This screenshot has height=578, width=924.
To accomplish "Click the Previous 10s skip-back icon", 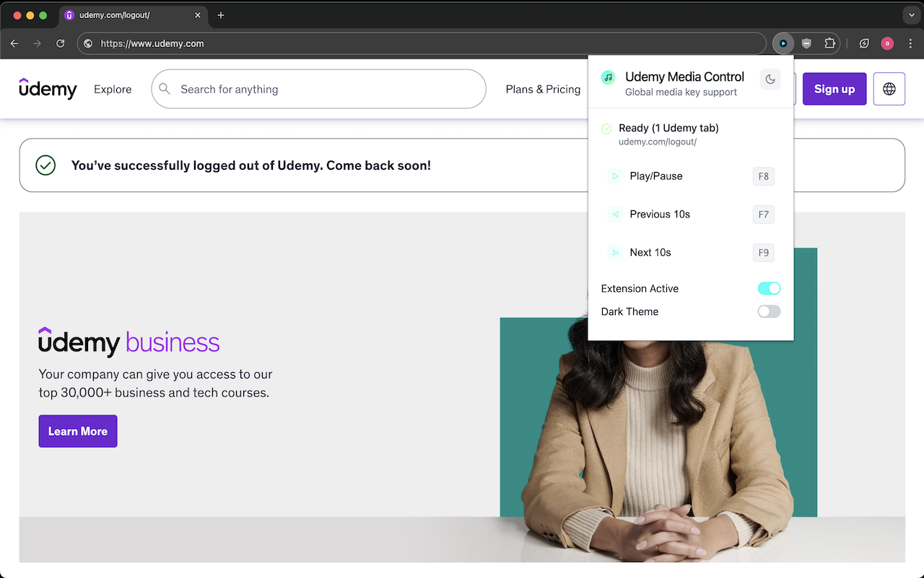I will 615,215.
